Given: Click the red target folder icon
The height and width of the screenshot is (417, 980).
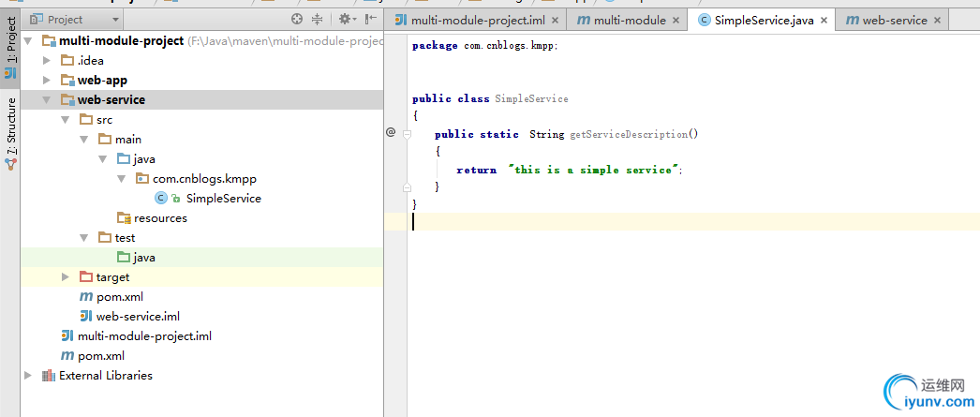Looking at the screenshot, I should (86, 277).
